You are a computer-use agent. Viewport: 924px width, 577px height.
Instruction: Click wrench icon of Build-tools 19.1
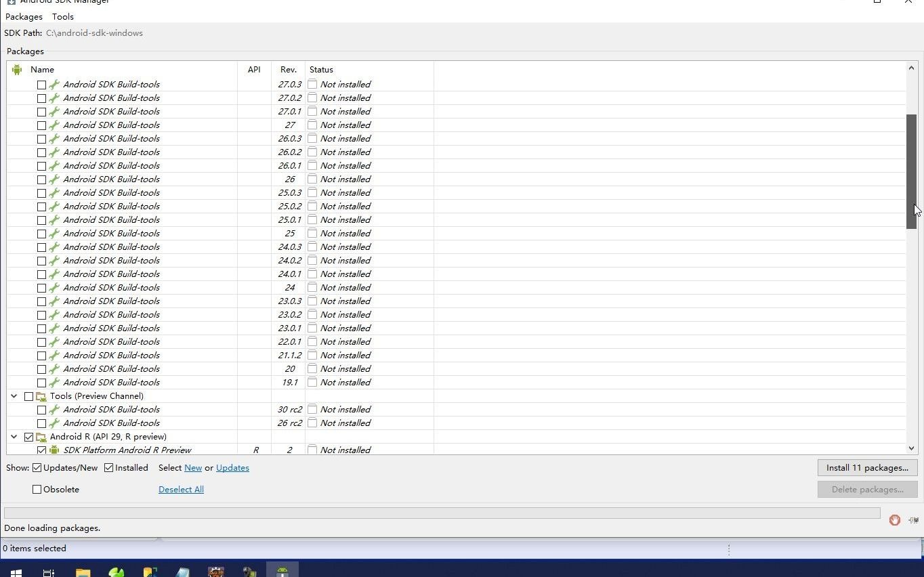[54, 383]
